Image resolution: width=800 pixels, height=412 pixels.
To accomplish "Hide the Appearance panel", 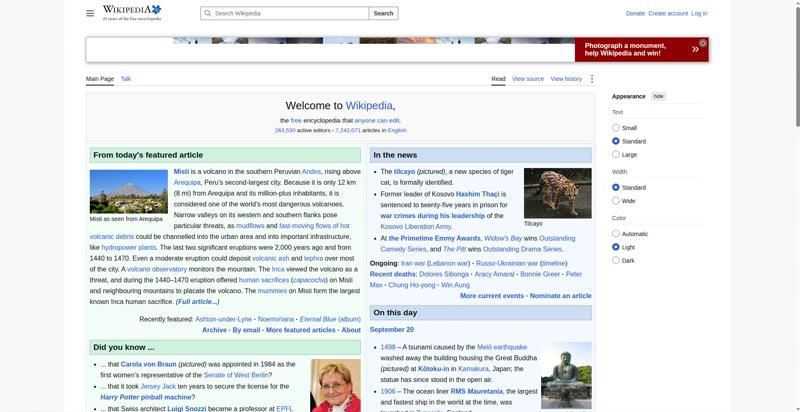I will point(659,96).
